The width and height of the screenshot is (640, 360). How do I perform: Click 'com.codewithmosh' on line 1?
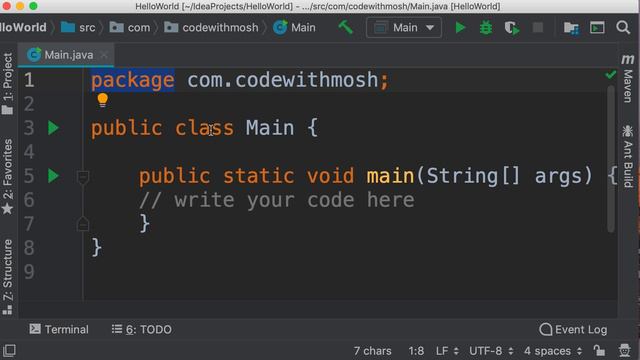(282, 80)
